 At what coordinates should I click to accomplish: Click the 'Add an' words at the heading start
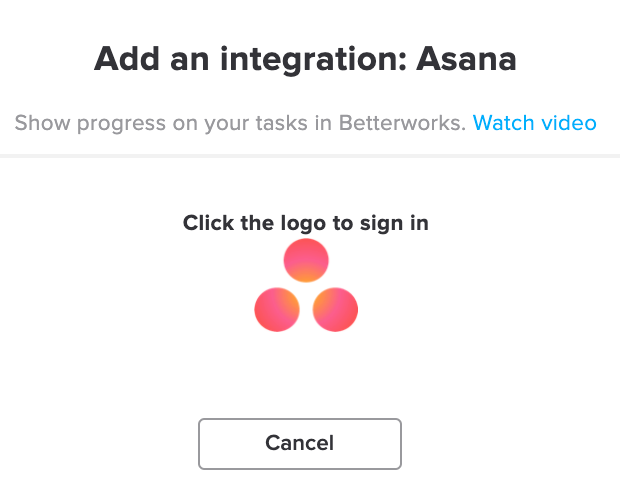151,59
